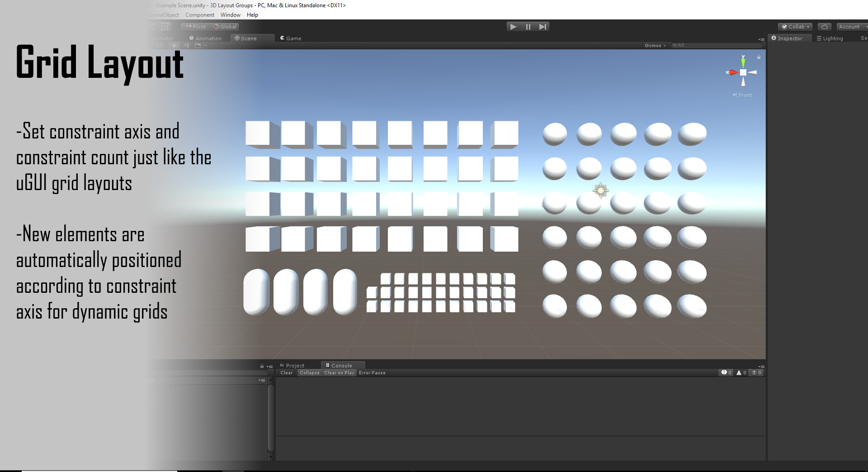Toggle left bottom panel lock icon
This screenshot has height=472, width=868.
pos(262,366)
